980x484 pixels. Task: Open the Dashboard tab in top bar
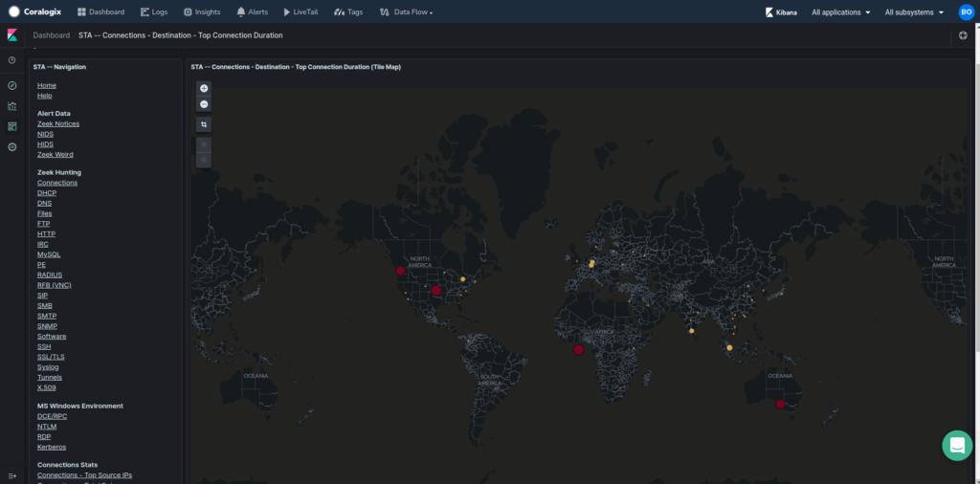100,11
